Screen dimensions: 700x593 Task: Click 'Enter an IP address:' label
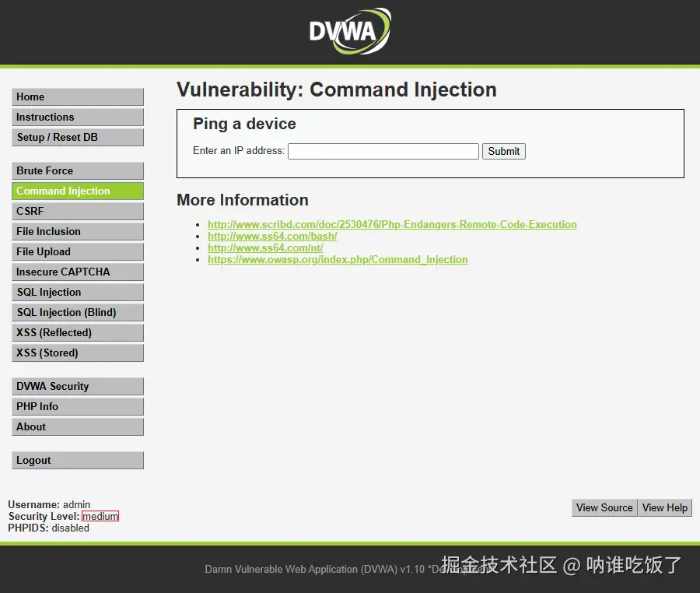(239, 150)
